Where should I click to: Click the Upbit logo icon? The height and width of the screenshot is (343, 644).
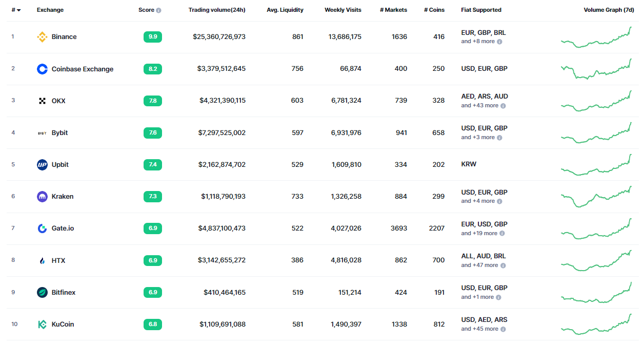pos(42,165)
